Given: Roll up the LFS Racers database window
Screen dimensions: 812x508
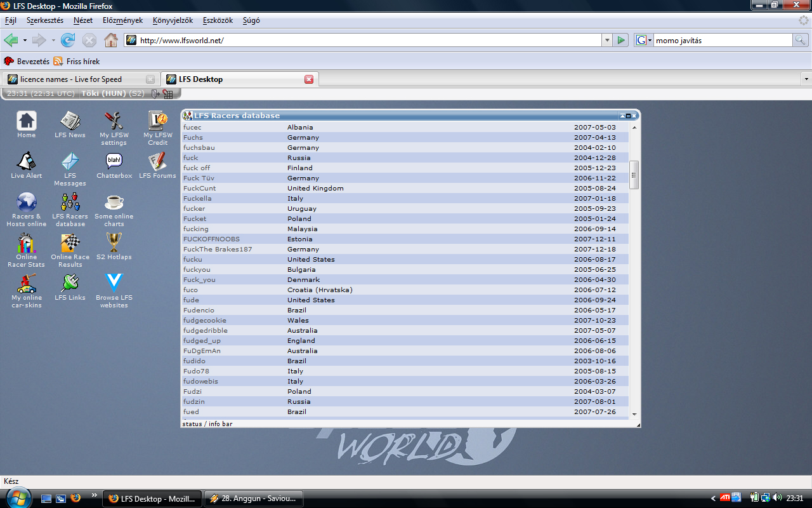Looking at the screenshot, I should (622, 116).
